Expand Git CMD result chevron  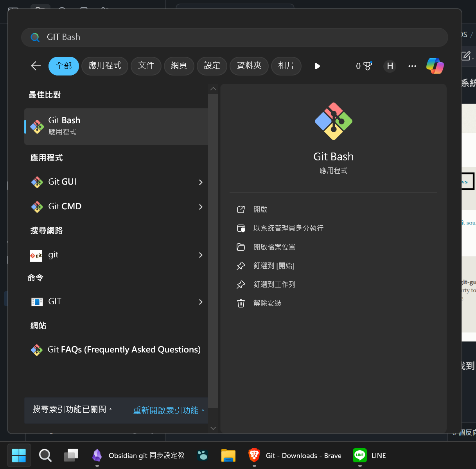pos(201,207)
